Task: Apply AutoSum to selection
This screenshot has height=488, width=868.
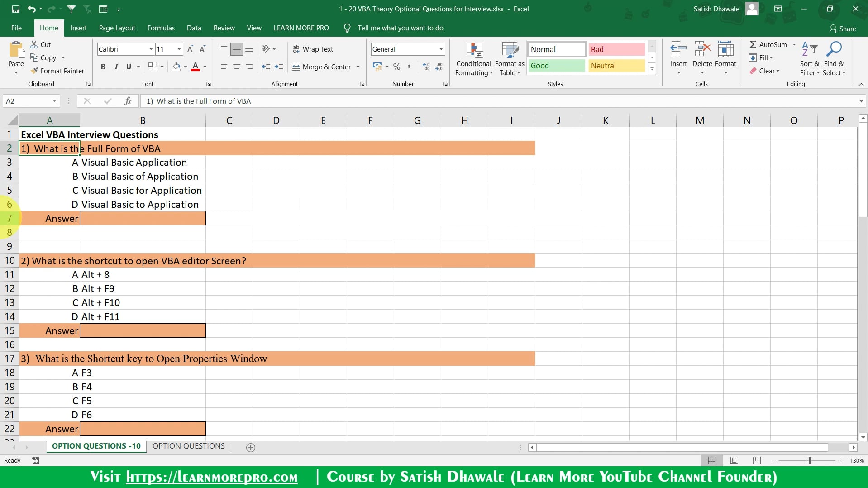Action: (x=771, y=44)
